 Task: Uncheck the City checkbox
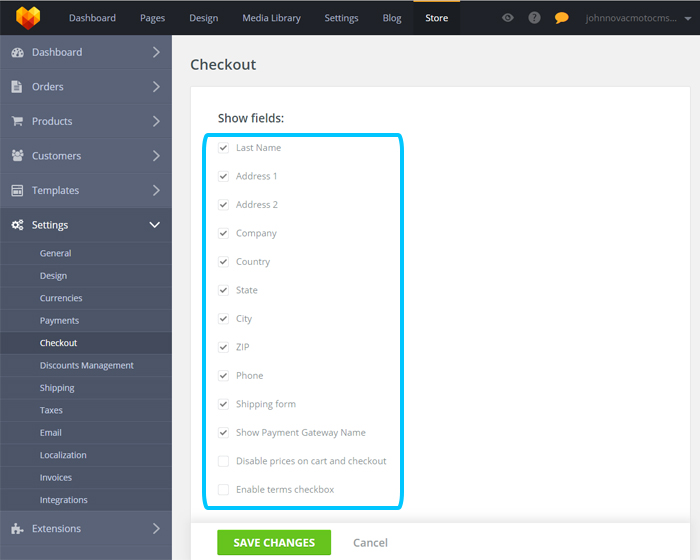[224, 319]
